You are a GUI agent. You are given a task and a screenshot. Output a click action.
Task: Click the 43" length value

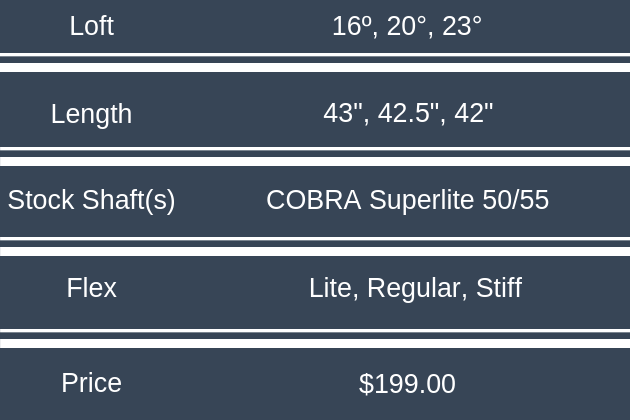pos(344,113)
